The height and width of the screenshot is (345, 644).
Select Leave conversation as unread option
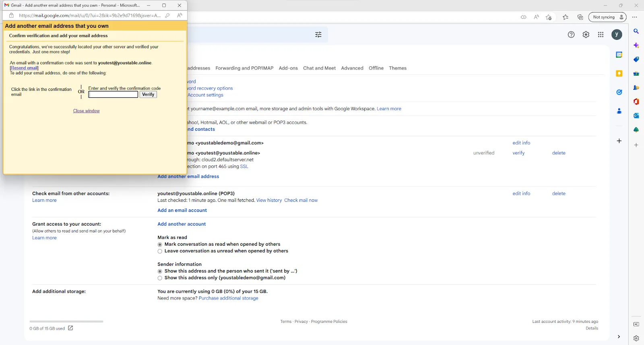160,251
